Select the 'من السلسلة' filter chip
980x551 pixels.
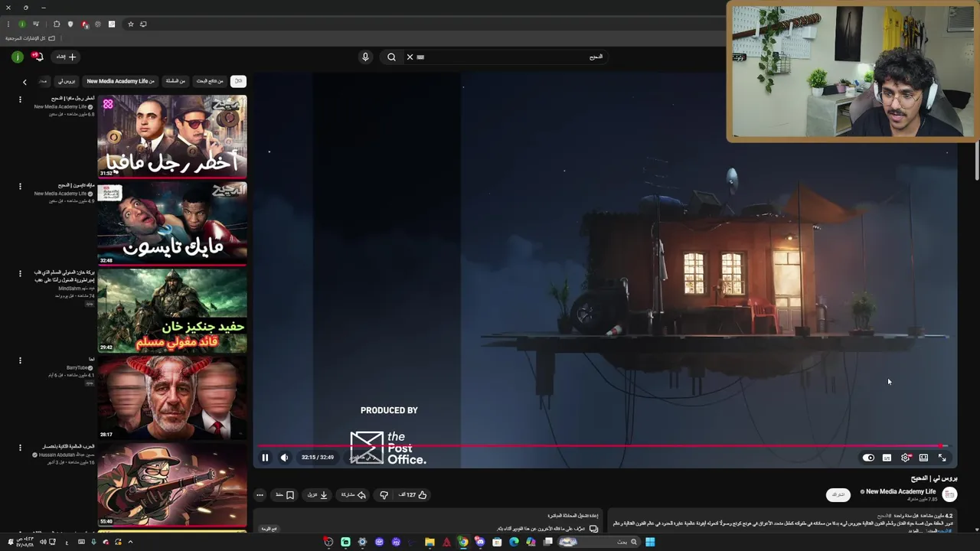point(176,81)
